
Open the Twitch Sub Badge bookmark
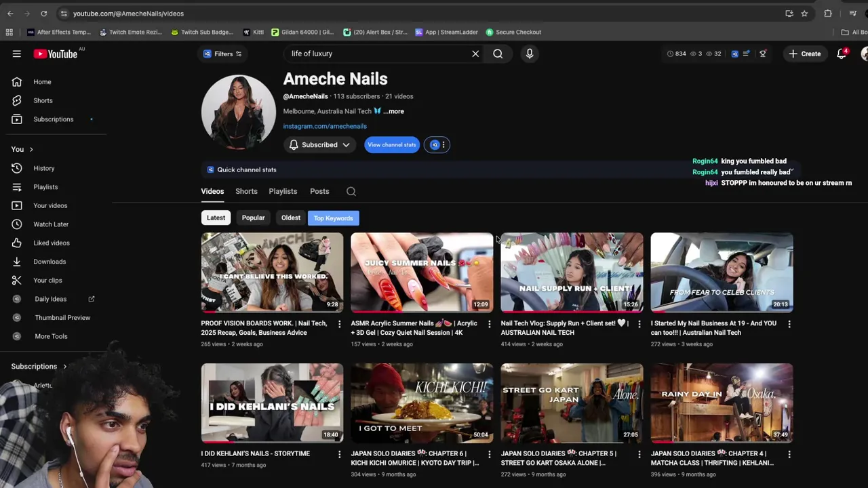(202, 32)
